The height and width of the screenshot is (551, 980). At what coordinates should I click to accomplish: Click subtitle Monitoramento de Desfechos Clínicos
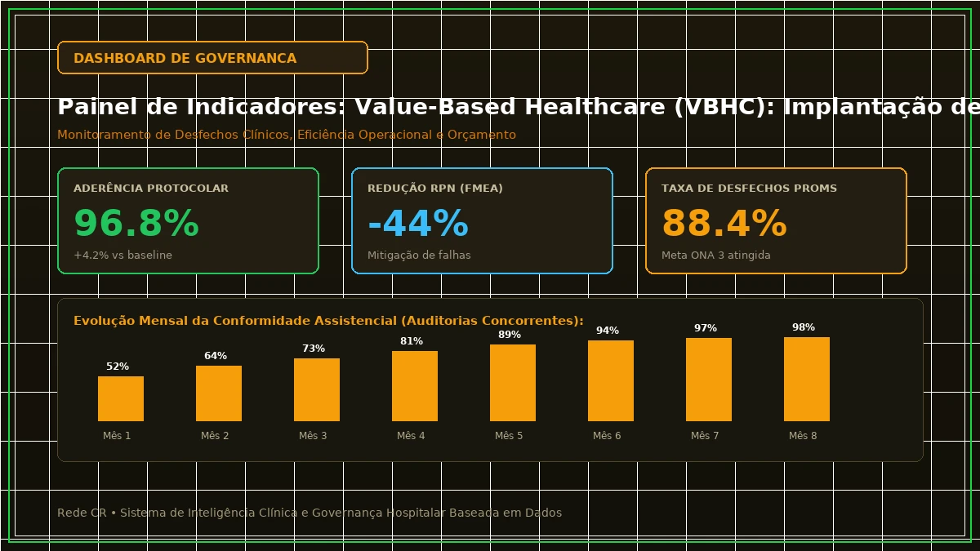[287, 135]
